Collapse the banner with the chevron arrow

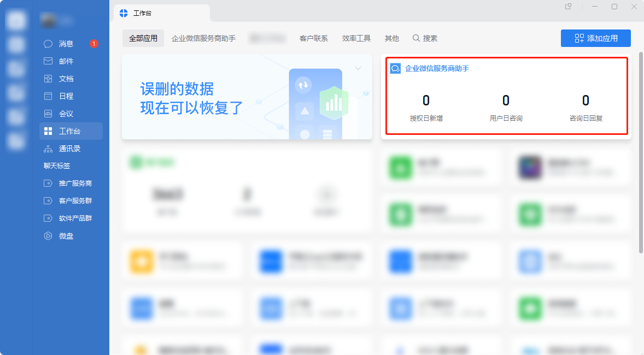[x=358, y=68]
